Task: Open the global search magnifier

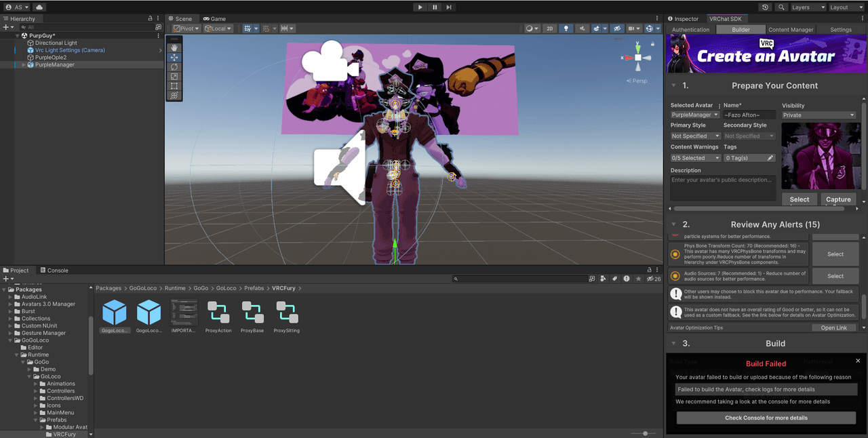Action: pos(782,7)
